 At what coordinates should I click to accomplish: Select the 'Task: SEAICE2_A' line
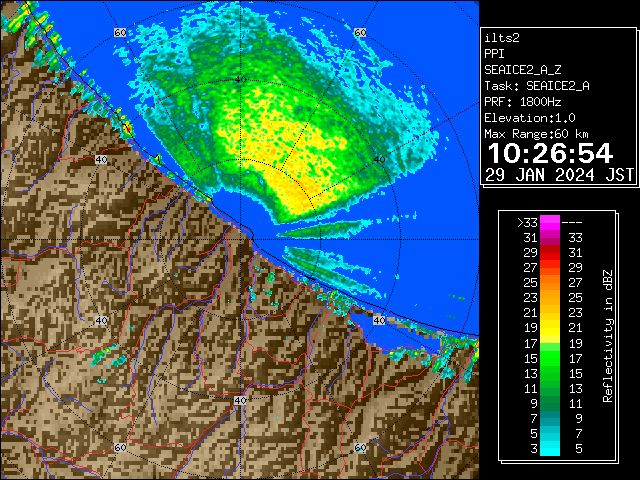[537, 86]
